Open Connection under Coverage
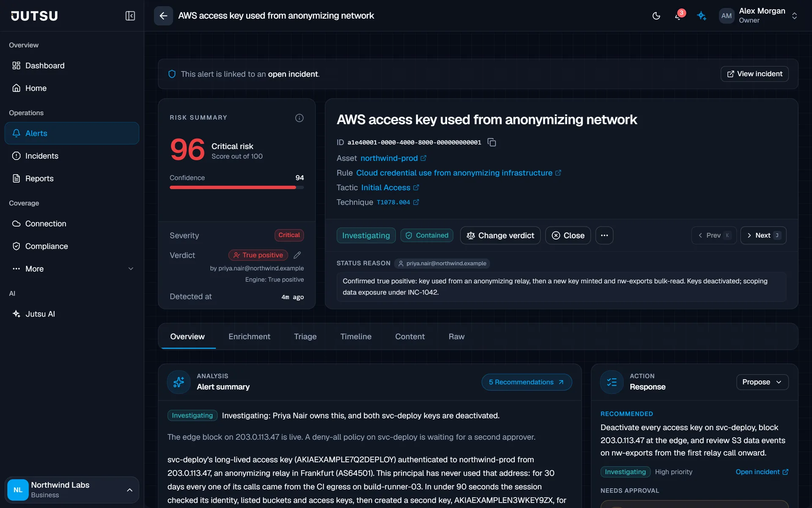 pos(72,224)
